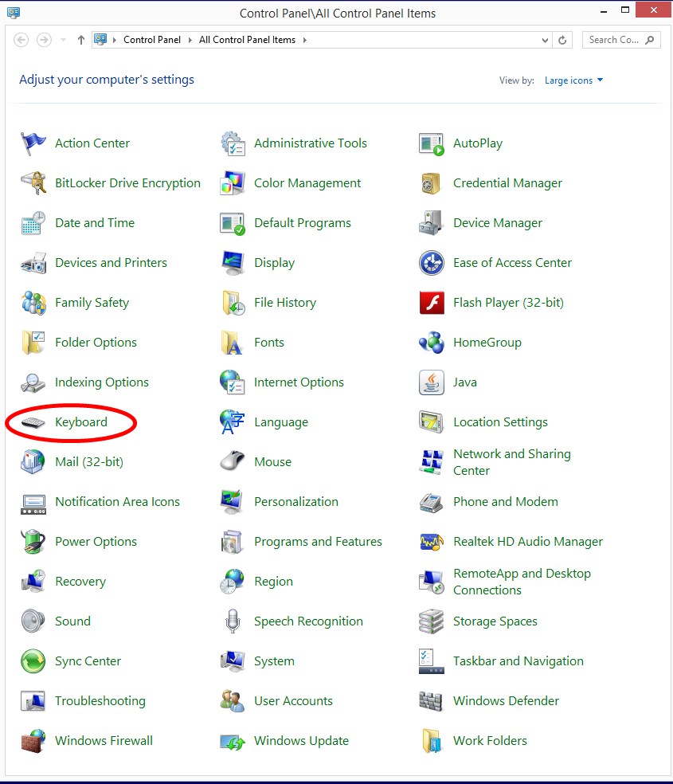Open the Flash Player red icon
This screenshot has width=673, height=784.
[432, 303]
